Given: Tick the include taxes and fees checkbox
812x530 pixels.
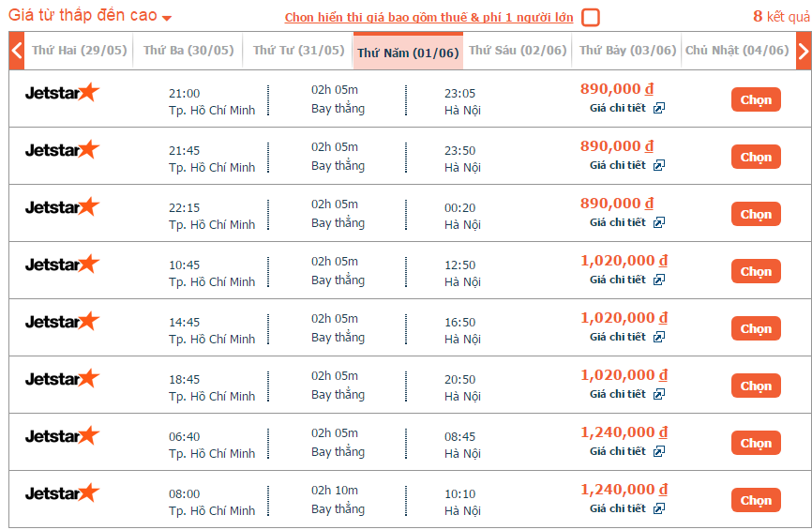Looking at the screenshot, I should point(590,18).
